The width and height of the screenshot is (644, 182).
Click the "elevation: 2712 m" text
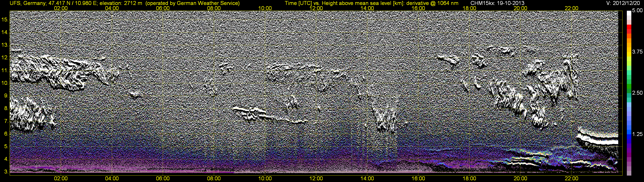pos(121,3)
